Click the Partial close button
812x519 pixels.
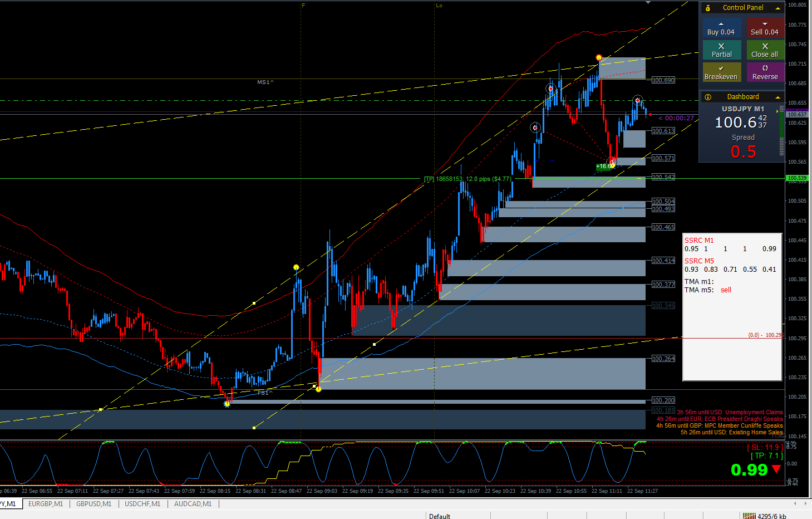pyautogui.click(x=721, y=50)
